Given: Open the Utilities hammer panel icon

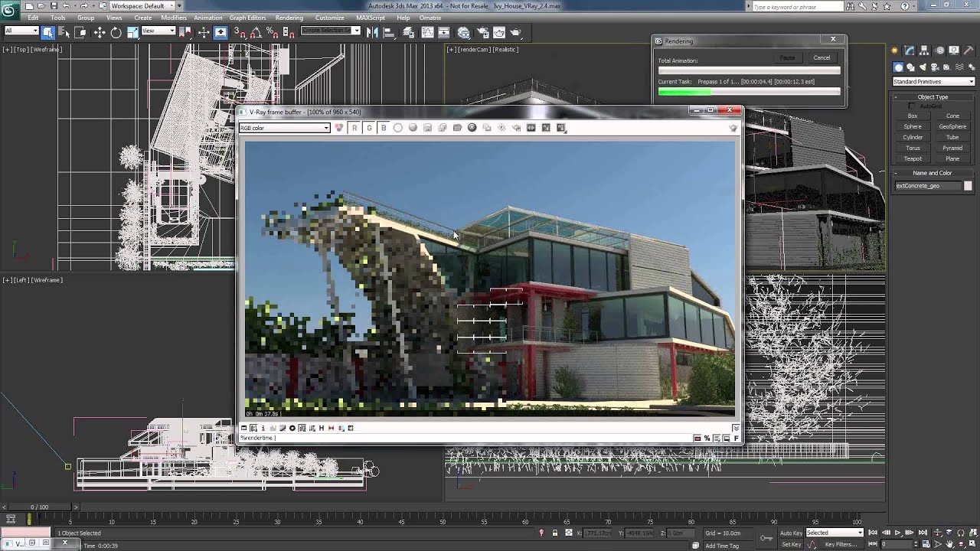Looking at the screenshot, I should point(968,51).
